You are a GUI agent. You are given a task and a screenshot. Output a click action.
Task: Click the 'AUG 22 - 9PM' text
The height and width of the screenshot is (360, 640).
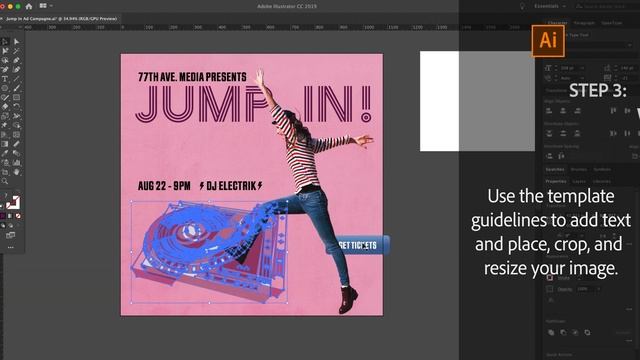(x=164, y=186)
